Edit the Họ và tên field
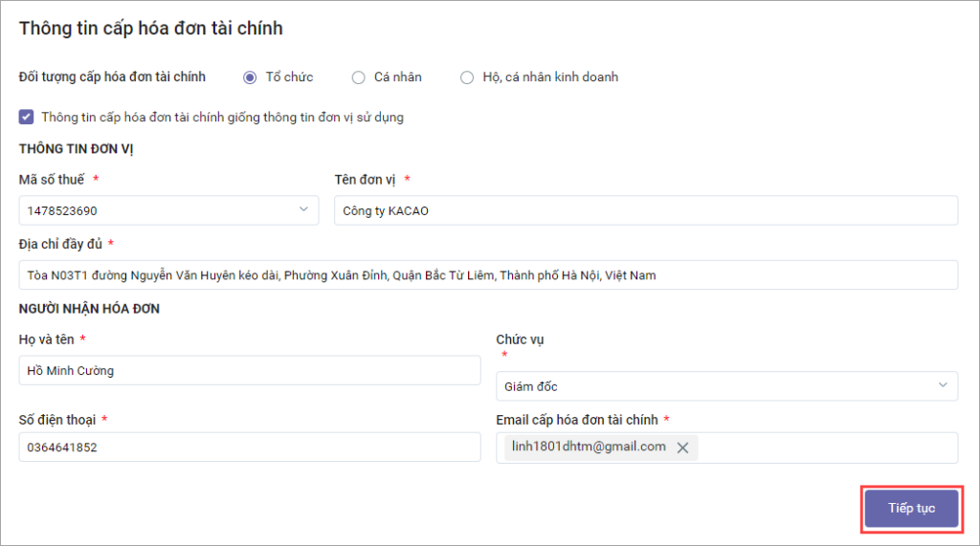Screen dimensions: 980x546 (250, 370)
